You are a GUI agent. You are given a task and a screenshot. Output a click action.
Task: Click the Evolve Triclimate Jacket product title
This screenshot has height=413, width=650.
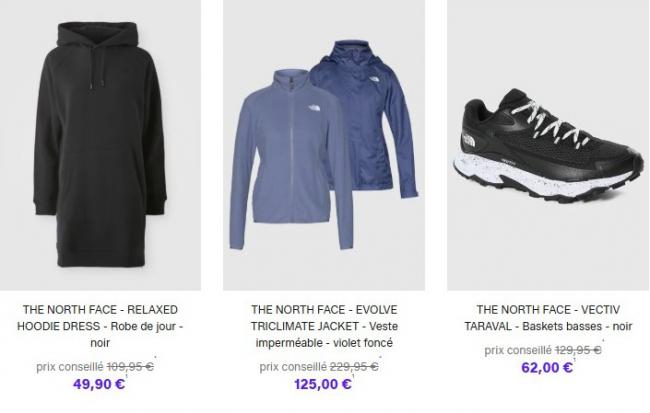pyautogui.click(x=324, y=326)
